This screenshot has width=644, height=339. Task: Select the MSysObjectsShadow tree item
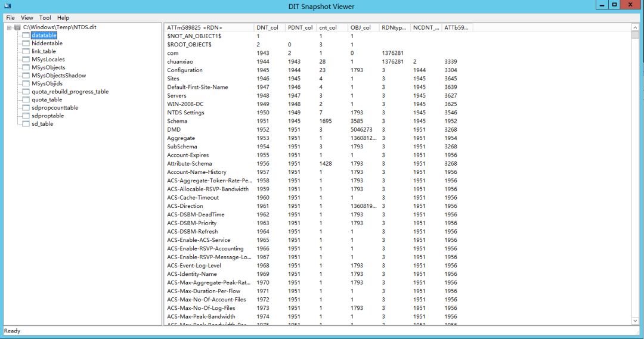(x=58, y=76)
